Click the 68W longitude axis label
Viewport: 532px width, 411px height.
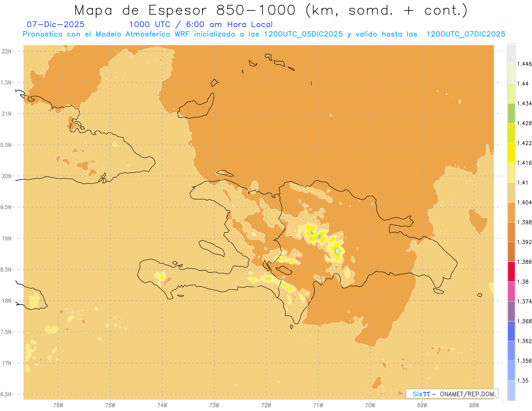474,405
